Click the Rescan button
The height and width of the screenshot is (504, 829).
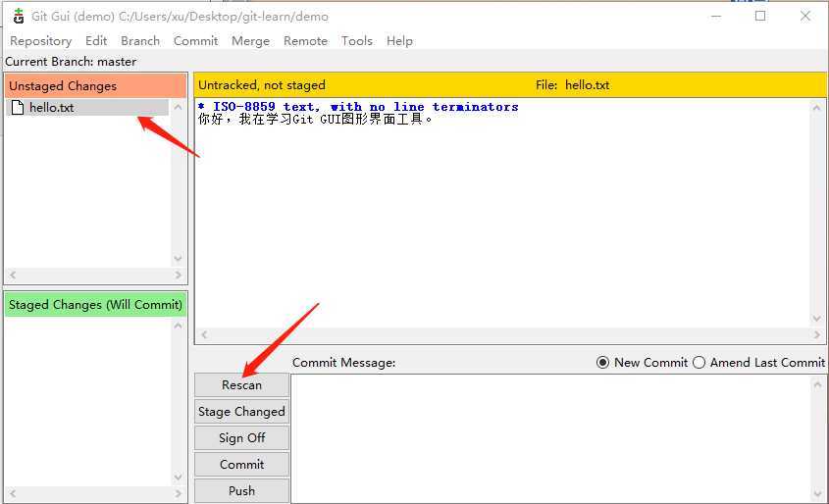point(241,385)
